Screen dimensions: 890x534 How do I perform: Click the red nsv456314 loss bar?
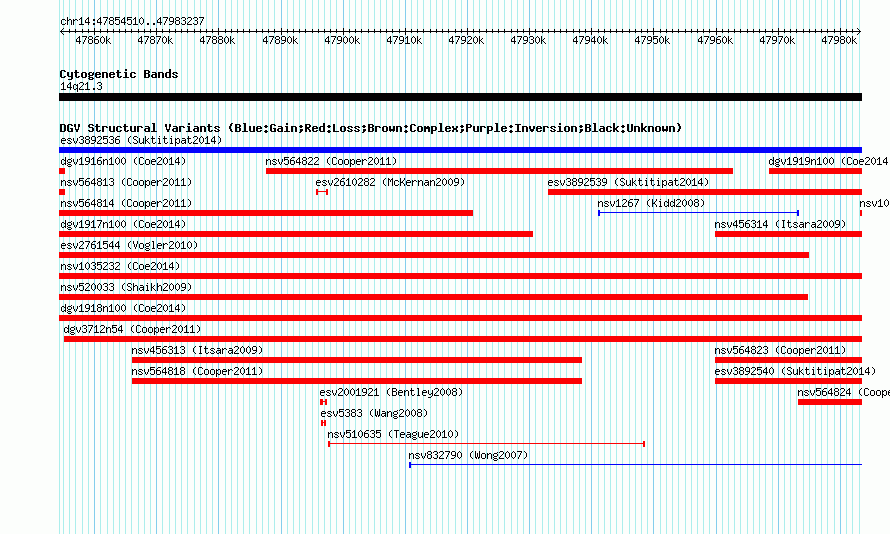click(788, 234)
